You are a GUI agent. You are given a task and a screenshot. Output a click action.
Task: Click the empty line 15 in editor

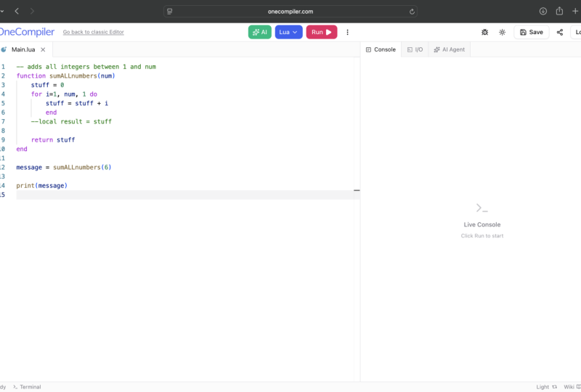click(x=188, y=195)
